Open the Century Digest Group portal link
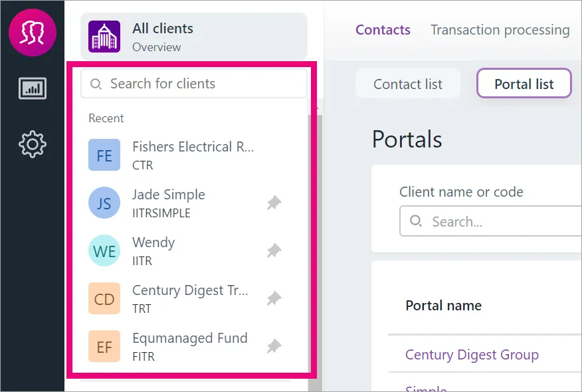This screenshot has width=582, height=392. (x=472, y=355)
